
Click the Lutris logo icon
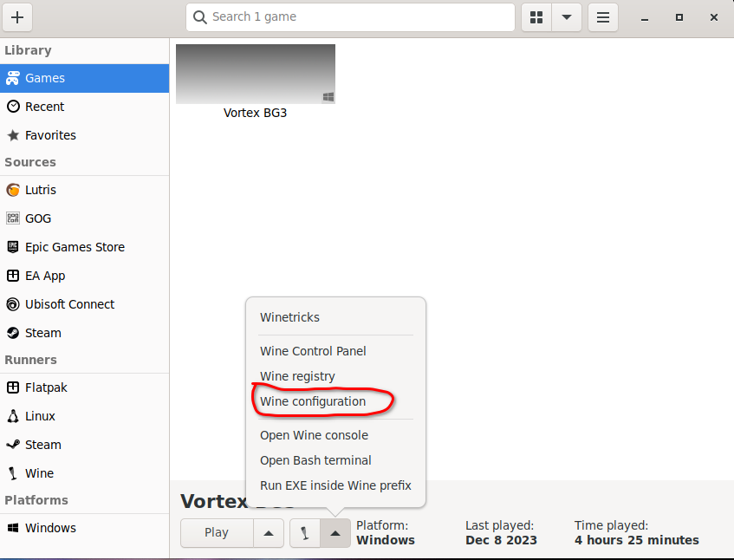(x=13, y=190)
